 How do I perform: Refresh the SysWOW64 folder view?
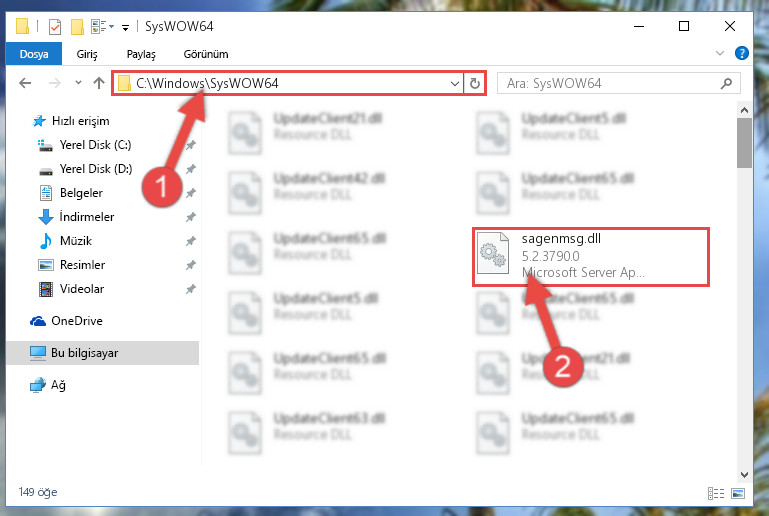coord(474,83)
